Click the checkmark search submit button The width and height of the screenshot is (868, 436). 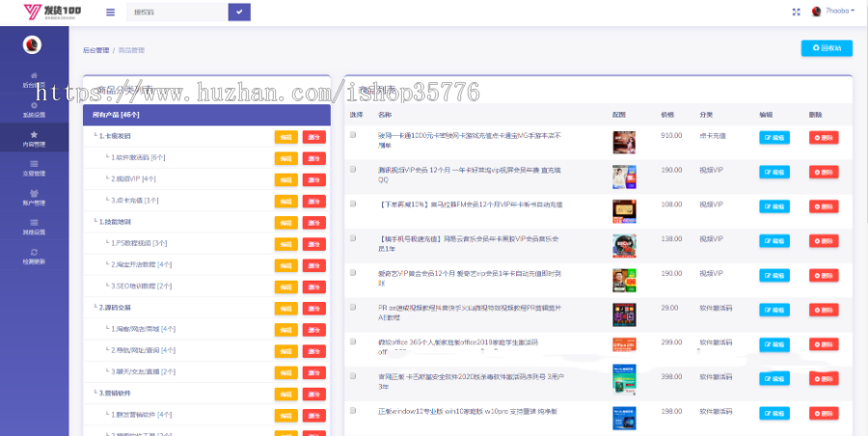click(x=239, y=12)
